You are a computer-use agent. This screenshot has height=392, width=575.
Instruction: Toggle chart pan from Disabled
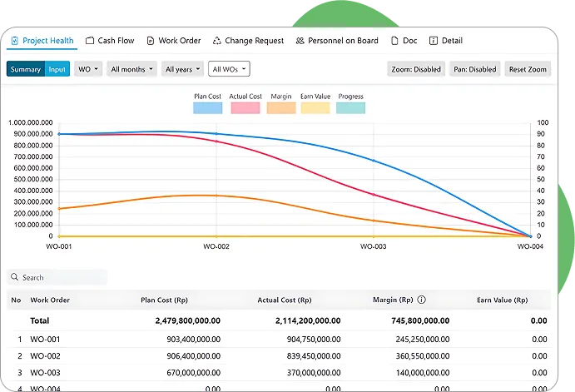click(x=475, y=69)
